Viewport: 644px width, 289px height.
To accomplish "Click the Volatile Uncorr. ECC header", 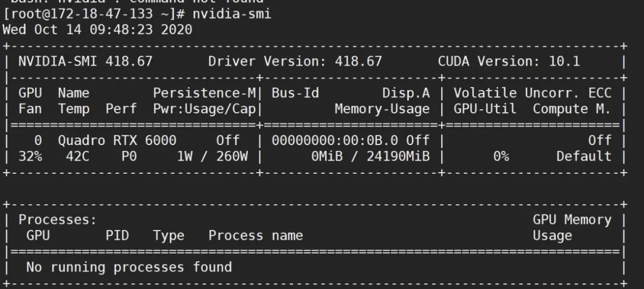I will coord(532,93).
